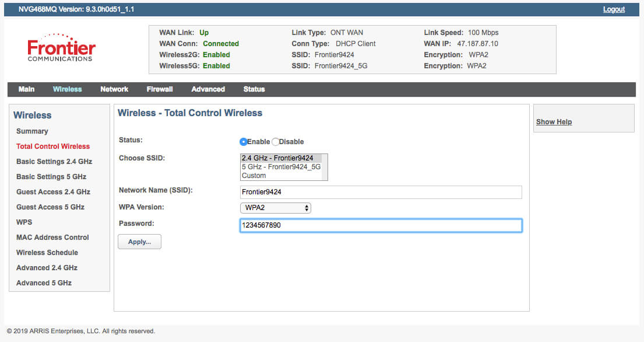Switch to the Firewall tab
644x342 pixels.
159,89
